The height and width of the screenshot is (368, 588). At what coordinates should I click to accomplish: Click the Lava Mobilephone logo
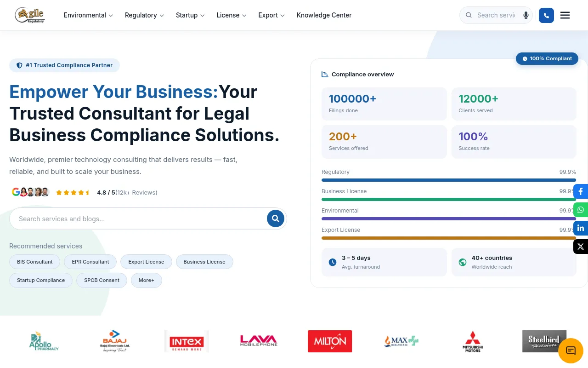(x=259, y=341)
